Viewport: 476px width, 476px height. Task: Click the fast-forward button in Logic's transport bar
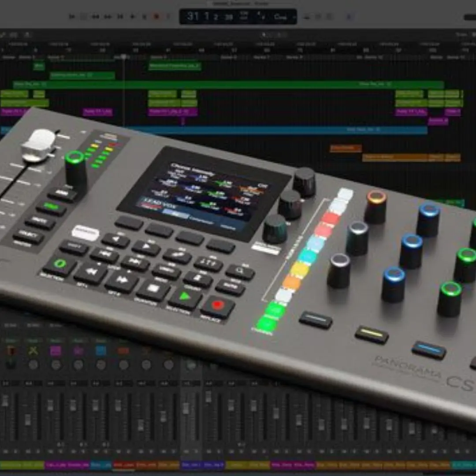(x=108, y=17)
